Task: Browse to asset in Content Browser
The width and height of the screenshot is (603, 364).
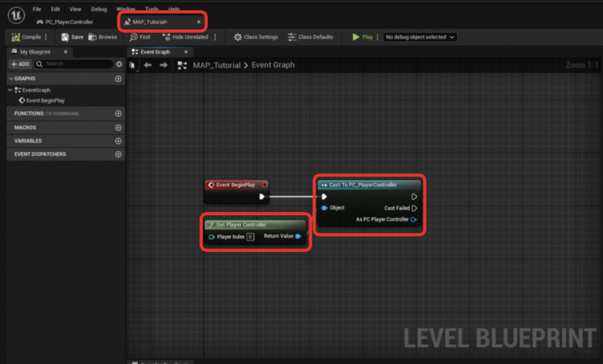Action: click(x=102, y=37)
